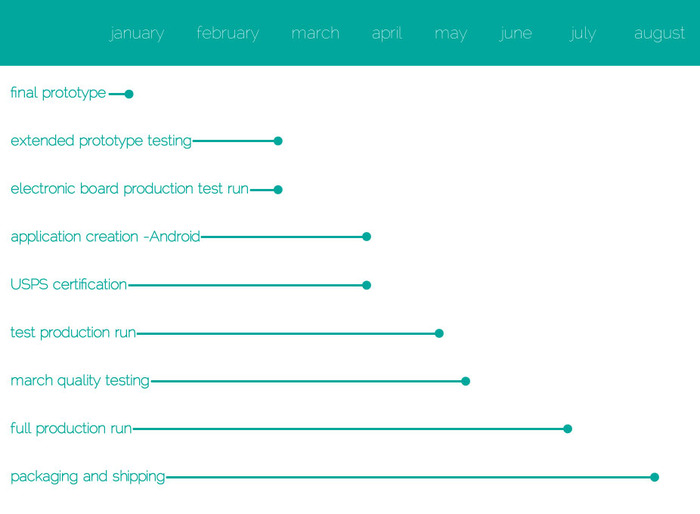This screenshot has height=514, width=700.
Task: Click the 'test production run' label
Action: (73, 333)
